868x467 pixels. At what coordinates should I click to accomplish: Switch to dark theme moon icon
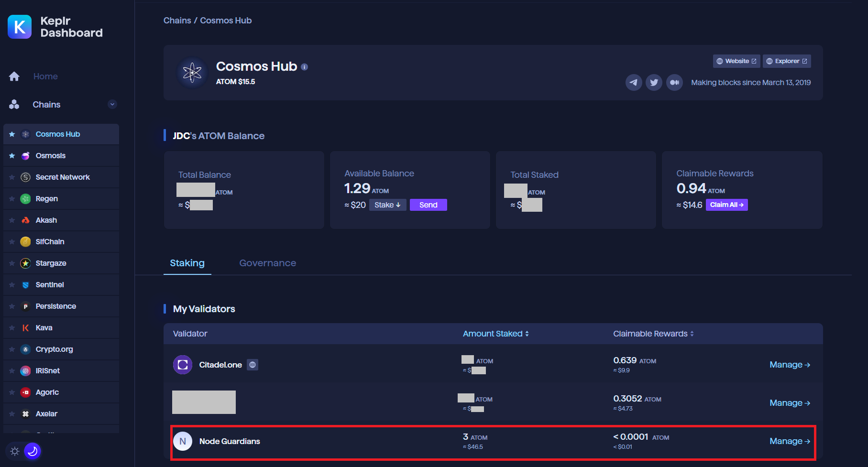click(x=33, y=451)
